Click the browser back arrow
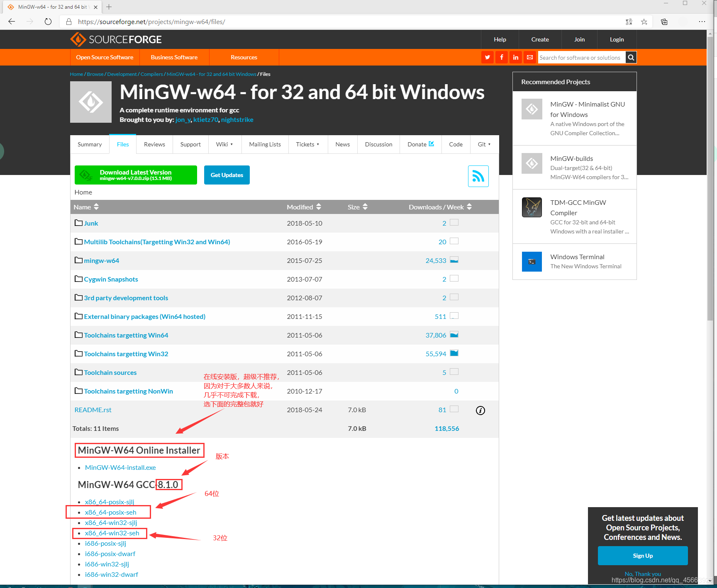This screenshot has width=717, height=588. [x=12, y=22]
